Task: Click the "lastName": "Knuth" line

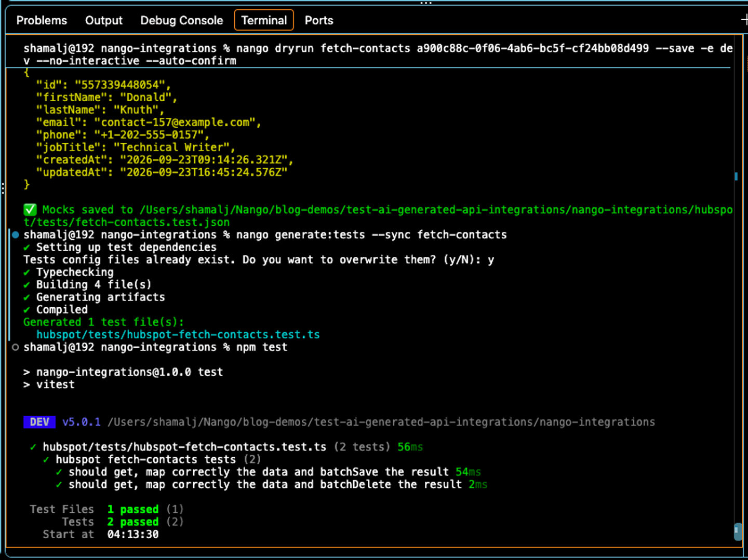Action: tap(100, 110)
